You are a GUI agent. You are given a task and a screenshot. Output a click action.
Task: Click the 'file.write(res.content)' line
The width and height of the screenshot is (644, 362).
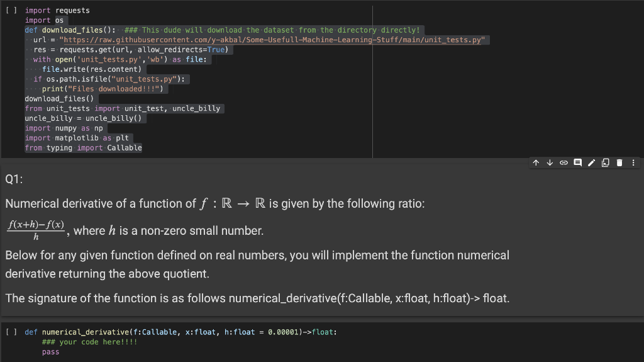coord(92,69)
